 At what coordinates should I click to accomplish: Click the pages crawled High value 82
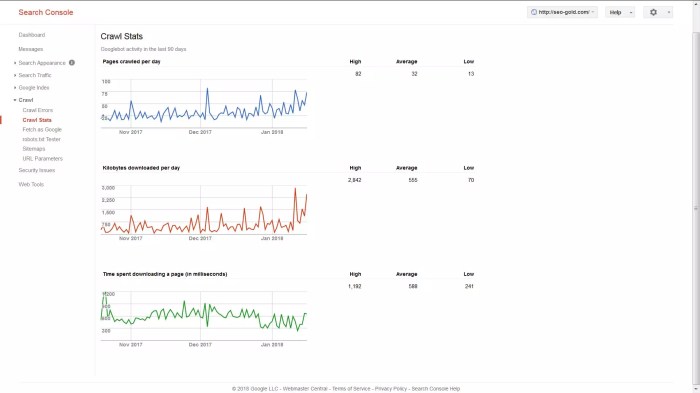[x=358, y=74]
